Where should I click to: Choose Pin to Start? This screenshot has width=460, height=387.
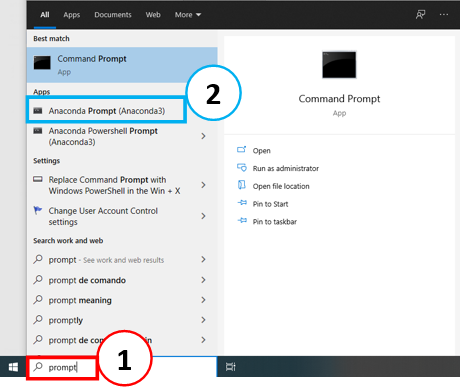click(x=270, y=204)
